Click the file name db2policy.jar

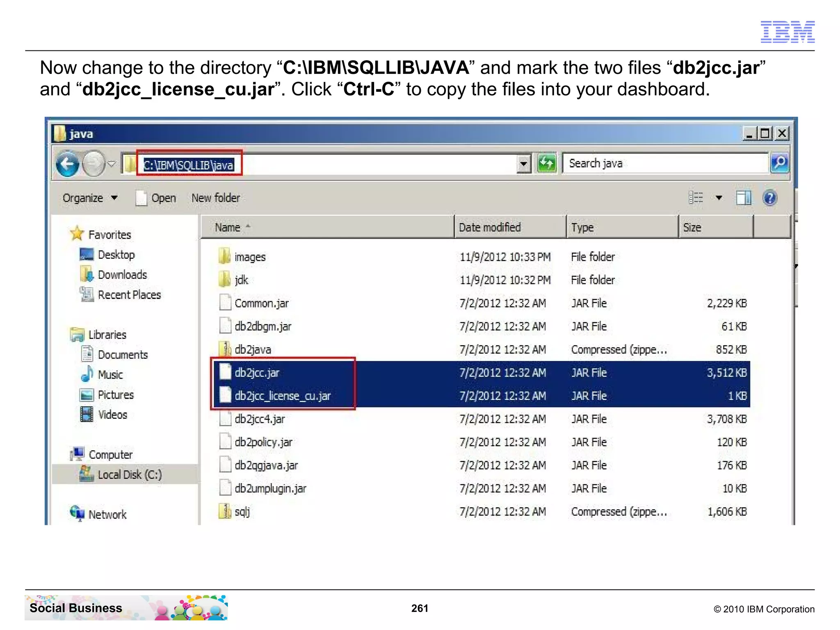[263, 442]
